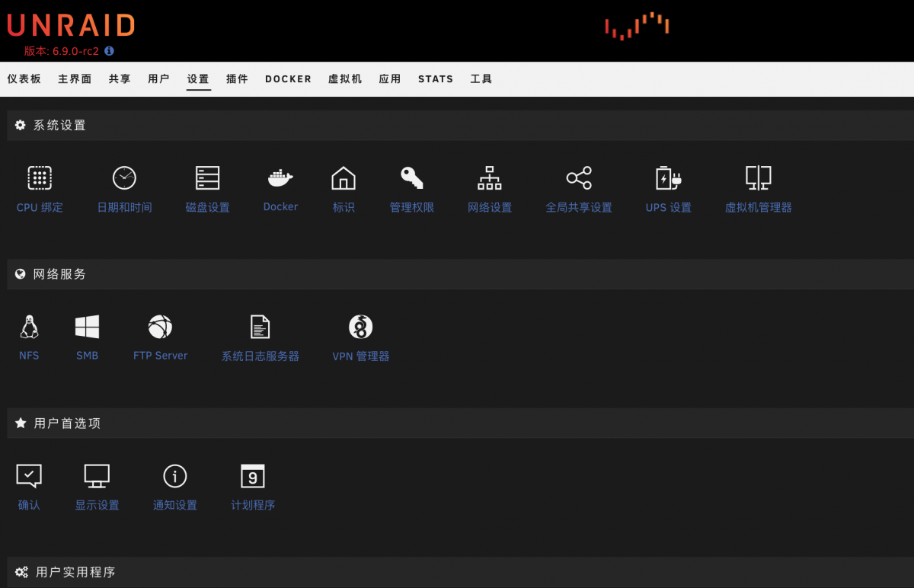The image size is (914, 588).
Task: Open the 虚拟机 VMs tab
Action: [x=345, y=78]
